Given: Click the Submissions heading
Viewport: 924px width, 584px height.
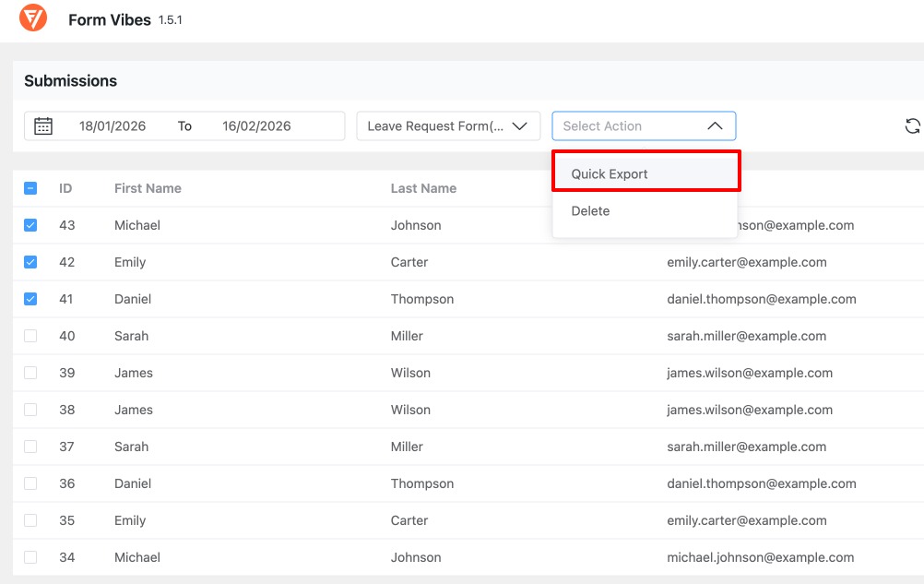Looking at the screenshot, I should [70, 81].
